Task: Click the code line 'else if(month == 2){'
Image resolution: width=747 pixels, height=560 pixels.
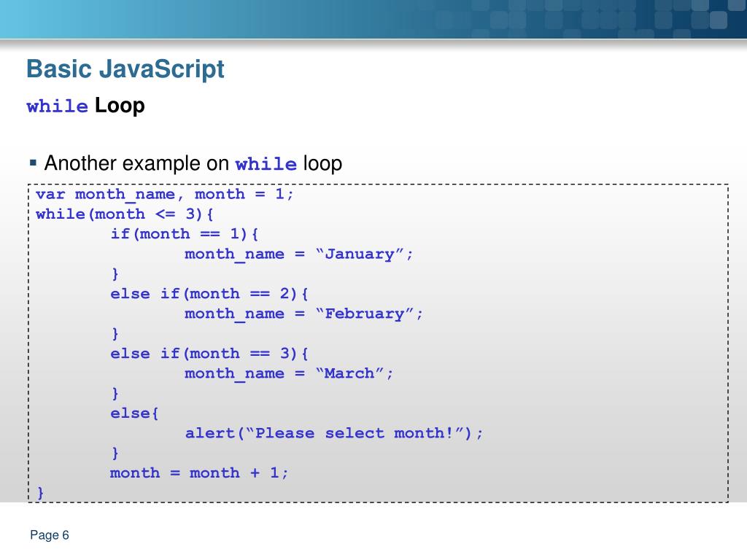Action: [x=209, y=294]
